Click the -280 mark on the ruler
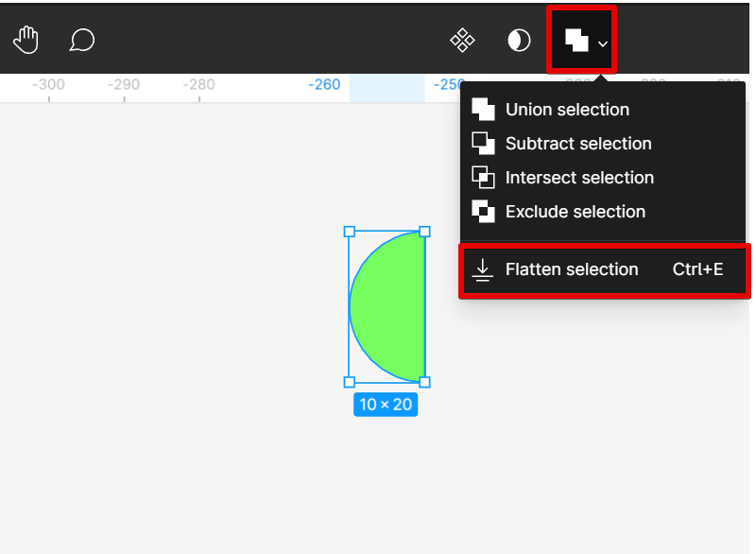The image size is (756, 554). point(199,85)
